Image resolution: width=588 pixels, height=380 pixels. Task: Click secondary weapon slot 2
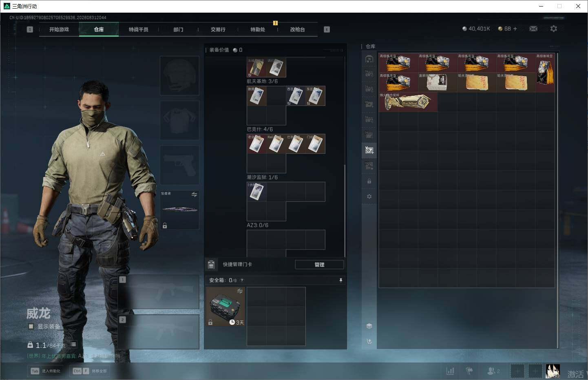coord(159,332)
